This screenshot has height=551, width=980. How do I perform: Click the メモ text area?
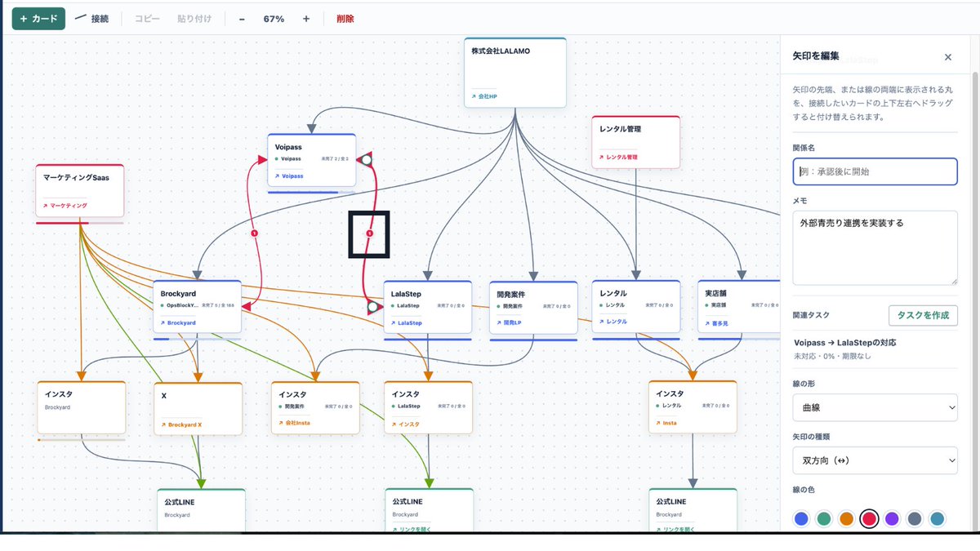(x=875, y=248)
